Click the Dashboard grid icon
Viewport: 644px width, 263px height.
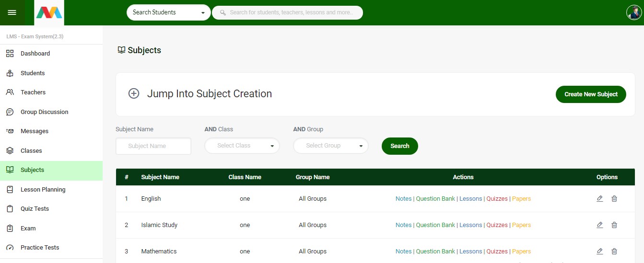(x=10, y=54)
